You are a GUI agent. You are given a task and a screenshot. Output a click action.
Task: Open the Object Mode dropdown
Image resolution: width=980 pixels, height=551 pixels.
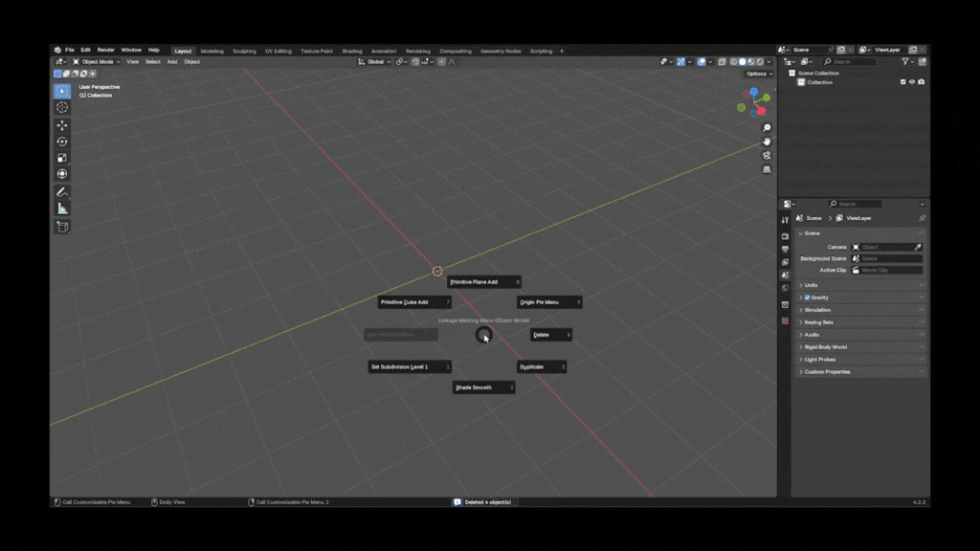coord(97,62)
